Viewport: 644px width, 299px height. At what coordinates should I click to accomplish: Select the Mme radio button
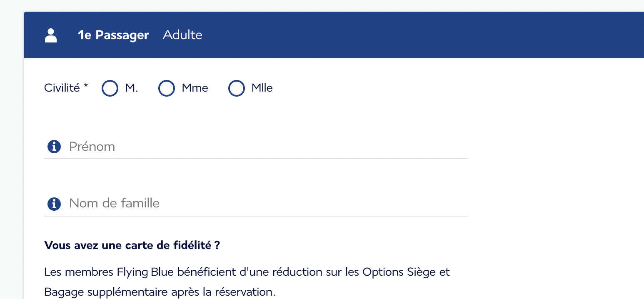coord(166,88)
